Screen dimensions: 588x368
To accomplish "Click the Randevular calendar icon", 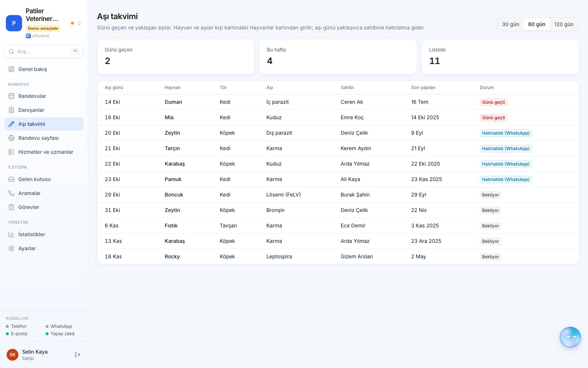I will [11, 96].
